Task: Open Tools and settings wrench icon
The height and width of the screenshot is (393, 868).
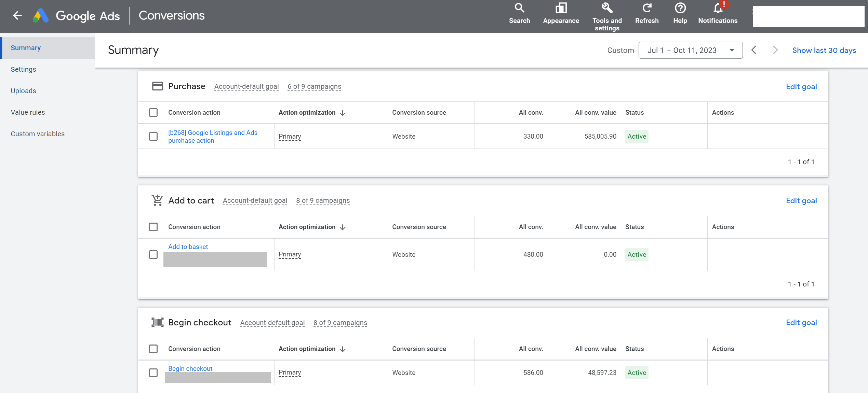Action: (607, 9)
